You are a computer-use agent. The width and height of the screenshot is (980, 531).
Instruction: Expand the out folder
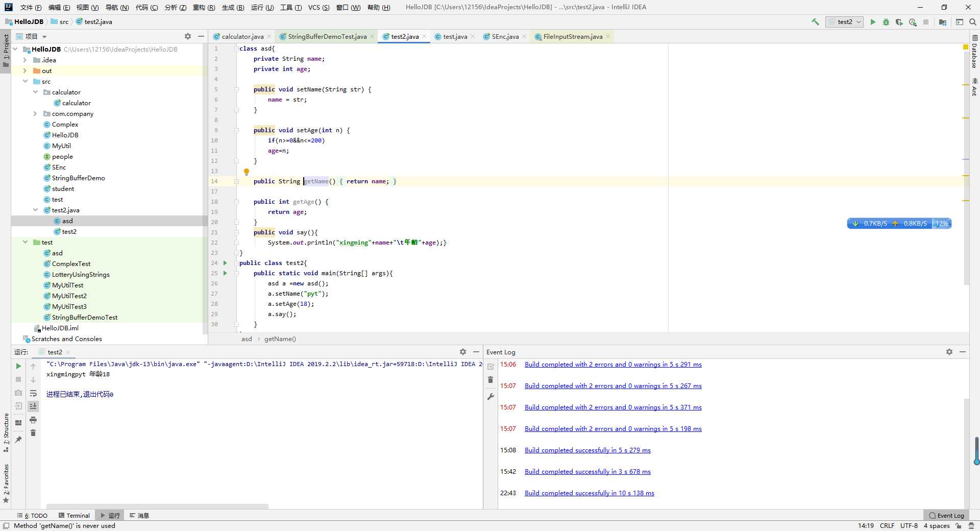coord(25,70)
